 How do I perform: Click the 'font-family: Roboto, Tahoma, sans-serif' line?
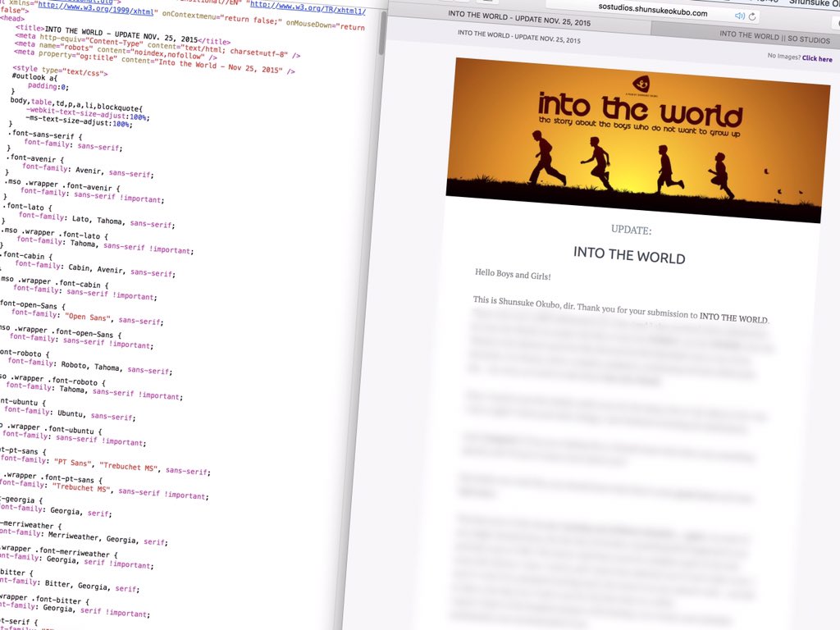click(x=89, y=367)
